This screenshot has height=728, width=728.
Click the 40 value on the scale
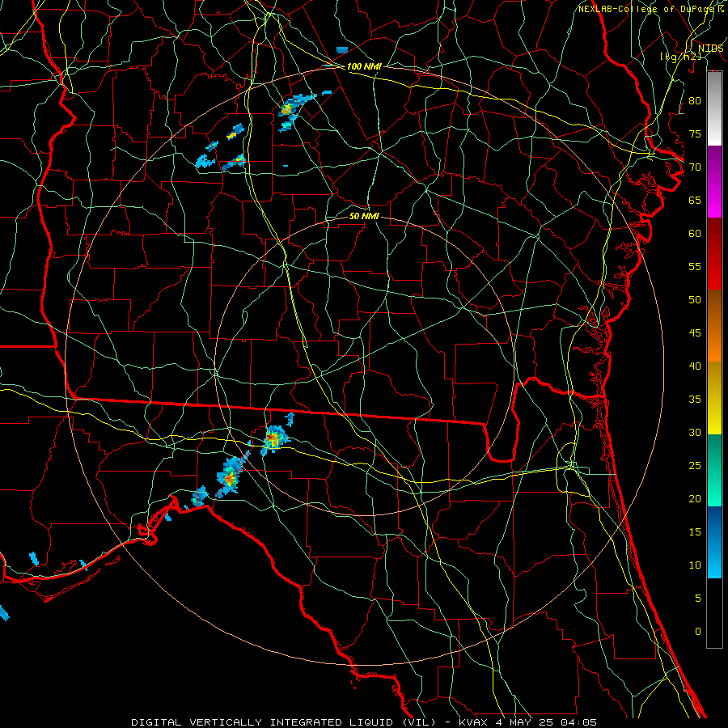(695, 366)
